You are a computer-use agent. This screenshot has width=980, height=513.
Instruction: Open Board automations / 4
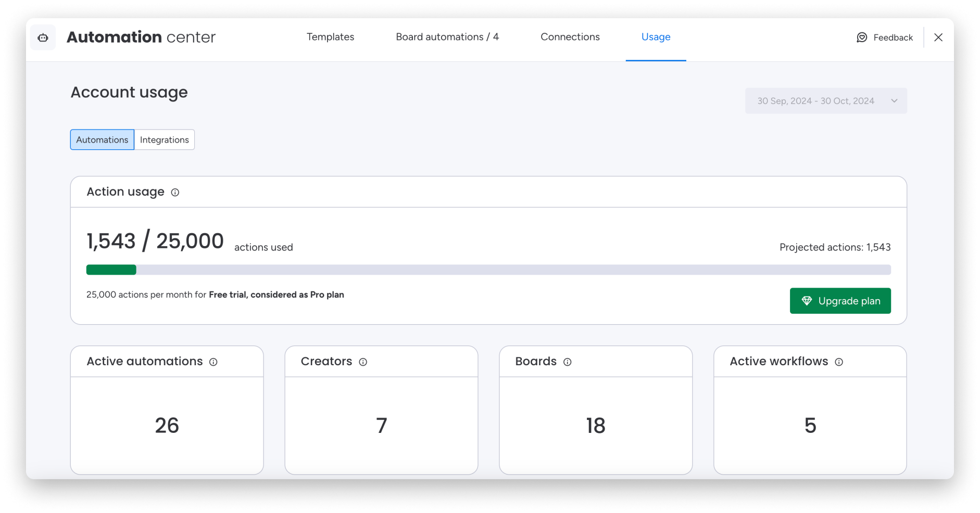click(447, 37)
